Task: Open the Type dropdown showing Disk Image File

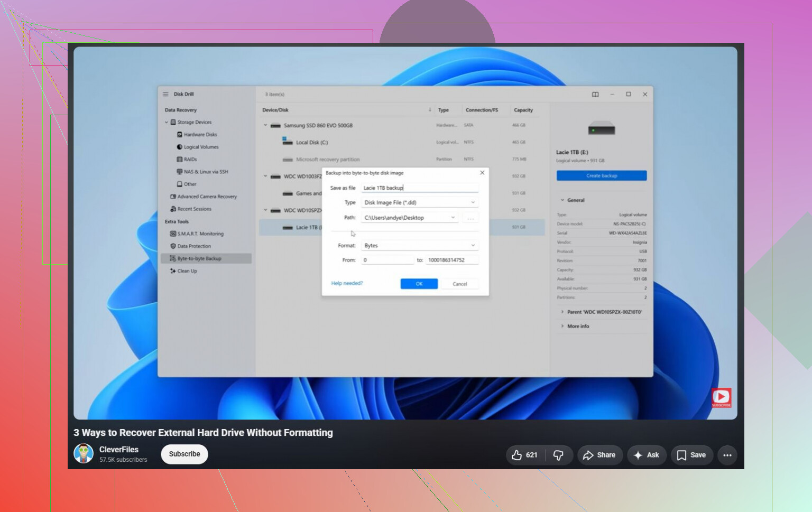Action: point(420,202)
